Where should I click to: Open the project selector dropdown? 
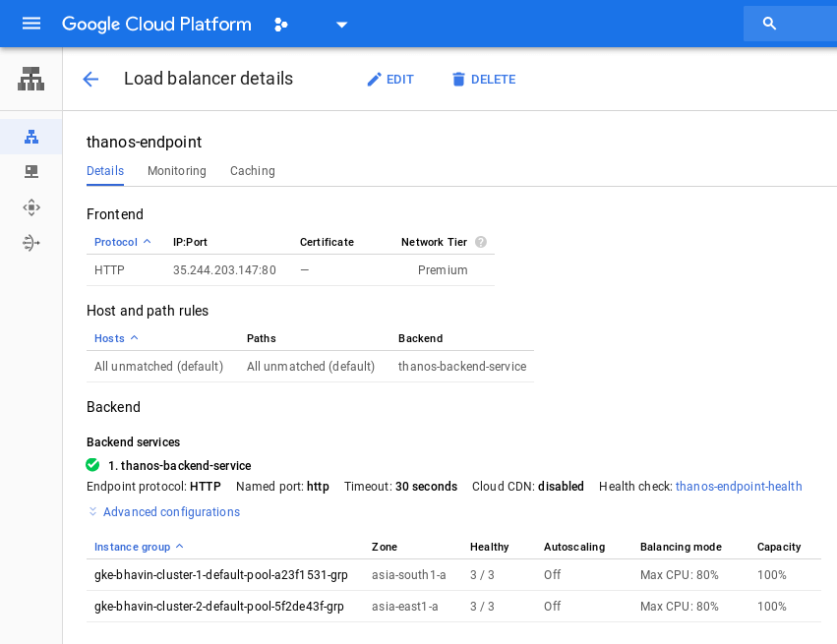pos(341,24)
